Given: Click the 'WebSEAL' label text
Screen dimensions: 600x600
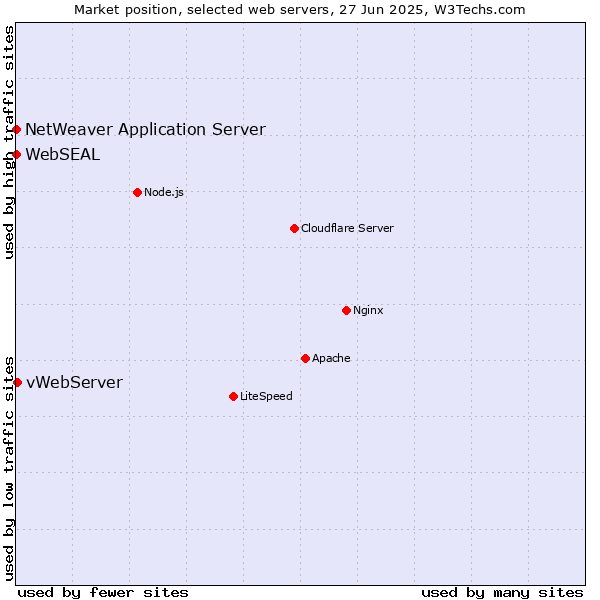Looking at the screenshot, I should pyautogui.click(x=63, y=155).
